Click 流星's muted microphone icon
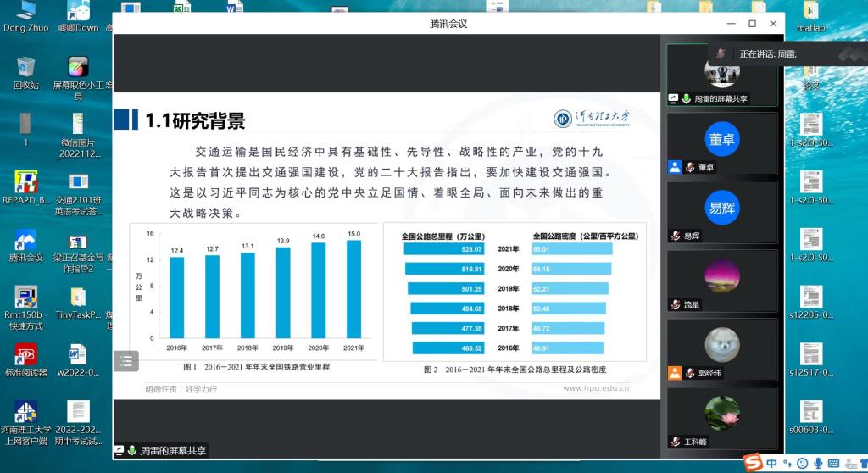Screen dimensions: 868x473 click(675, 304)
